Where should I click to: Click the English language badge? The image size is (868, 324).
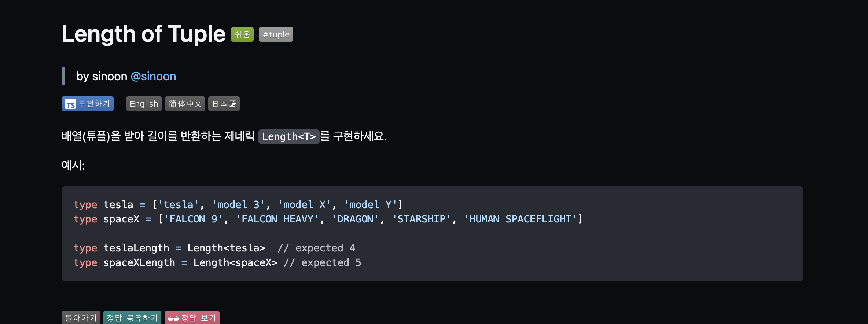(144, 104)
